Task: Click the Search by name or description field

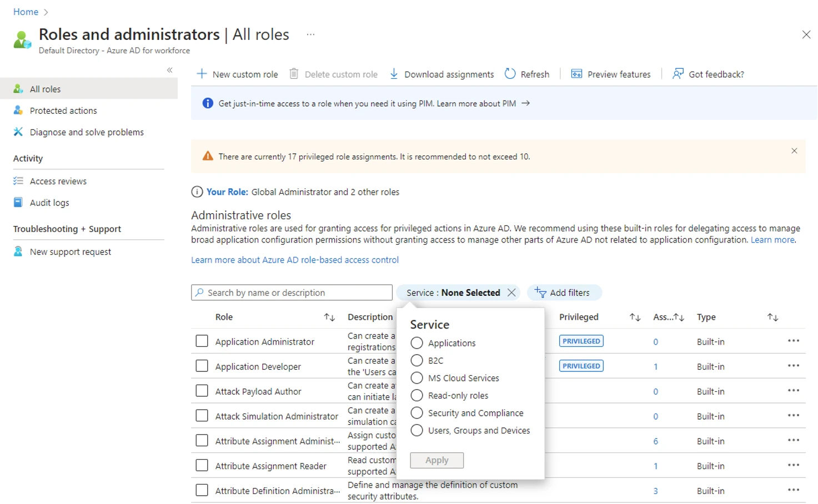Action: 292,293
